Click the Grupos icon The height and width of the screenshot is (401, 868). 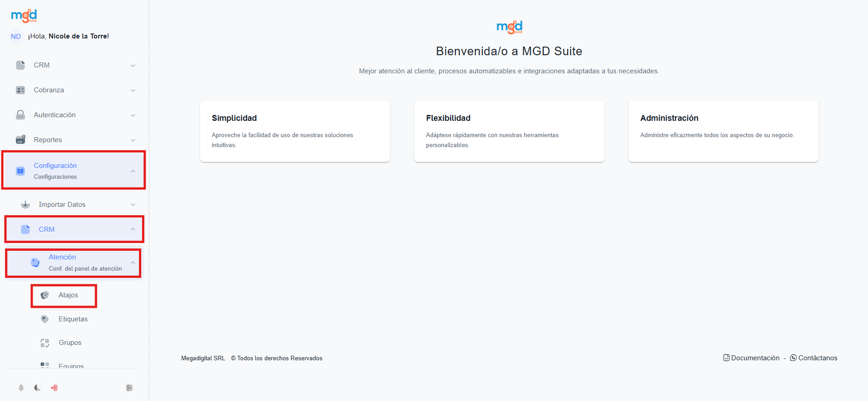click(x=45, y=343)
